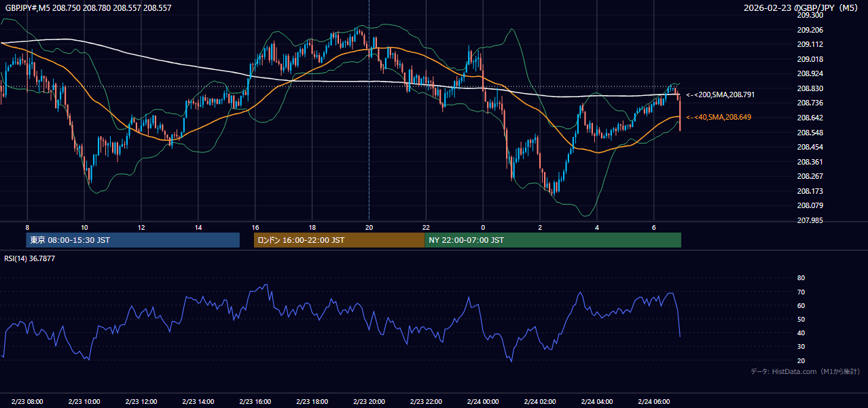
Task: Click the 208.924 price axis label
Action: click(x=810, y=73)
